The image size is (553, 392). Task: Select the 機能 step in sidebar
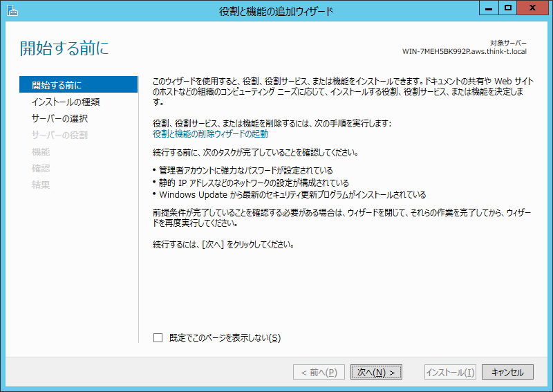pos(41,151)
